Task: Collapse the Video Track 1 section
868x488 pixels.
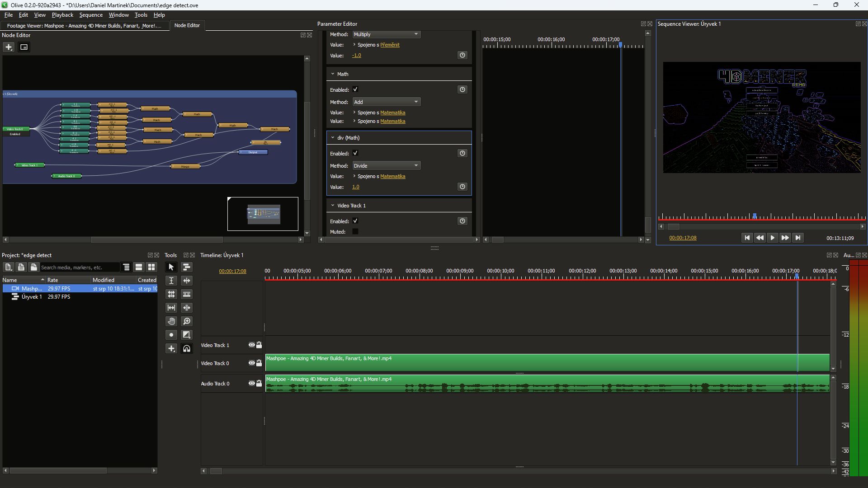Action: 333,205
